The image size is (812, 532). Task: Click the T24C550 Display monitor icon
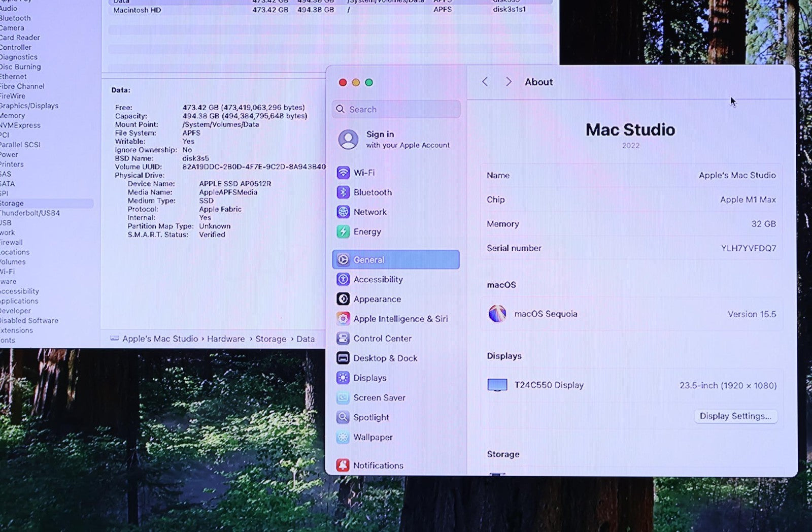[497, 385]
